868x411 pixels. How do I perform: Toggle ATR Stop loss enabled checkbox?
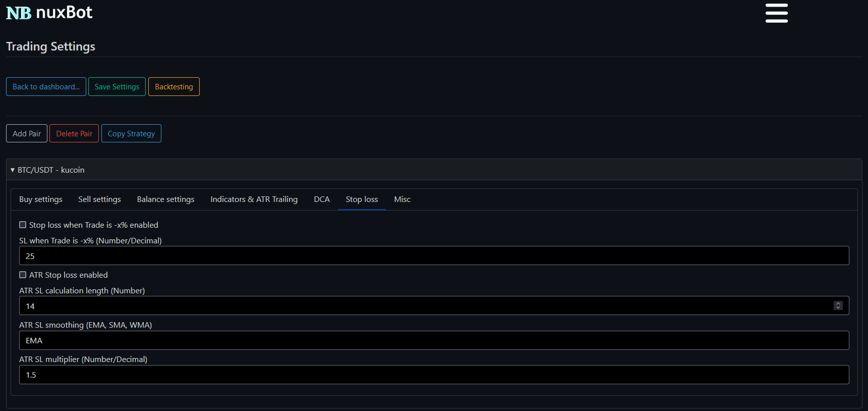click(x=23, y=275)
